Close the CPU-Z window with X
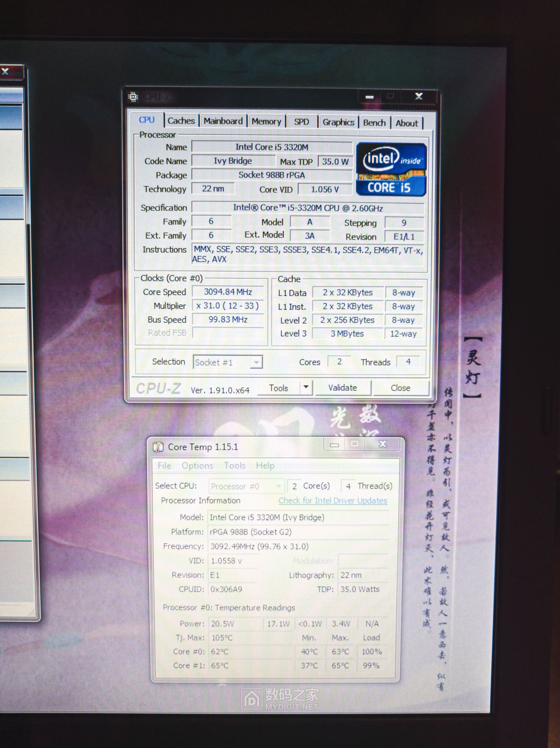560x748 pixels. [x=419, y=96]
